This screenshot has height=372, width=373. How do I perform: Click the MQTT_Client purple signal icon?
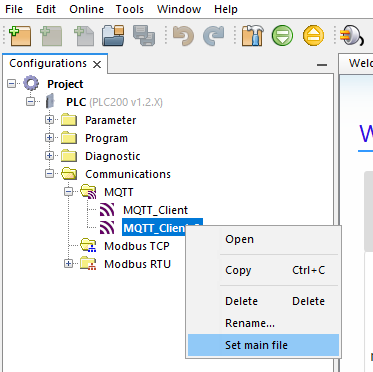coord(107,210)
